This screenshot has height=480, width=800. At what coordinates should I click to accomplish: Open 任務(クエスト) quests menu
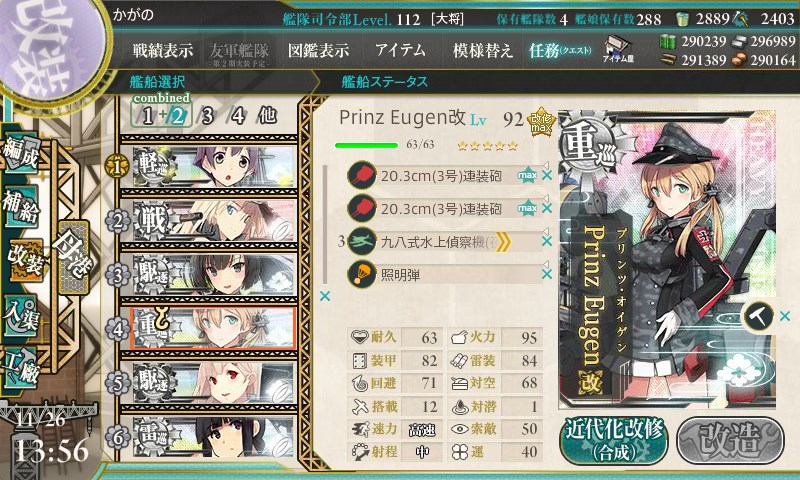click(x=560, y=50)
